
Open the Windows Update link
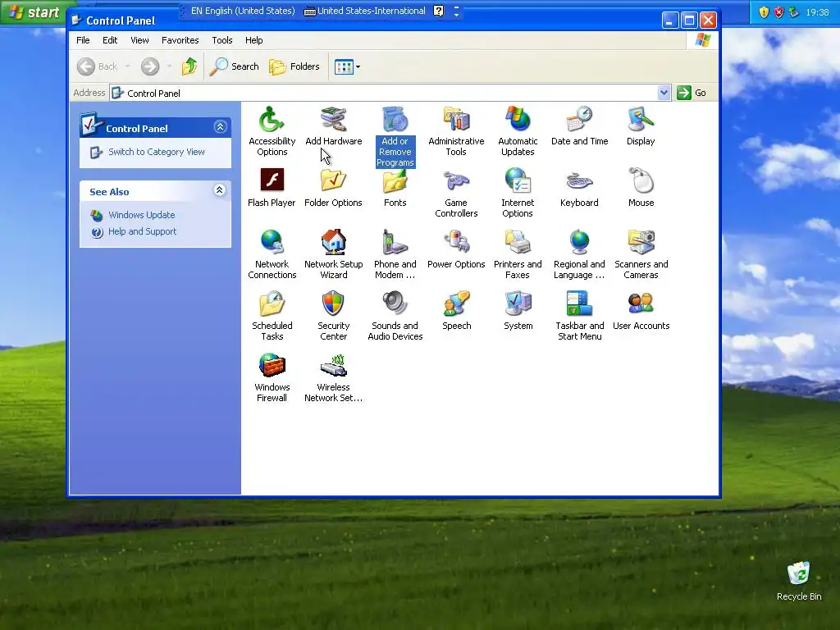coord(141,215)
